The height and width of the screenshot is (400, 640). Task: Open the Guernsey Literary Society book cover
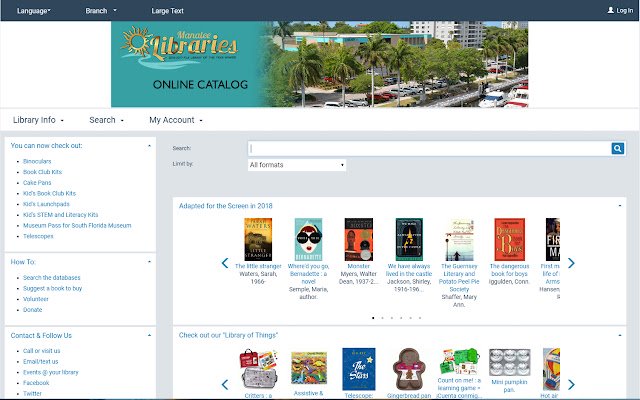pos(459,239)
